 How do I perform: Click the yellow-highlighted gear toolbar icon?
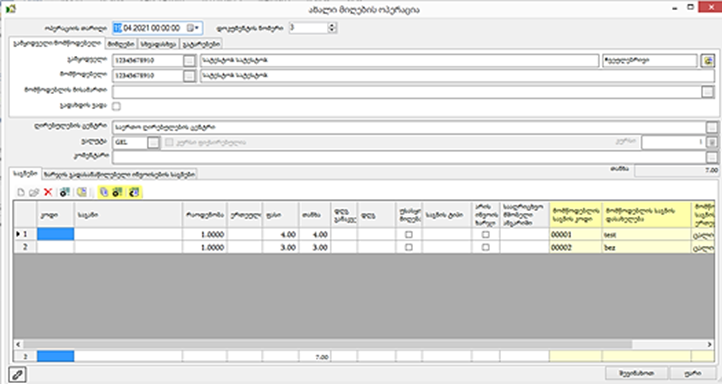pos(118,192)
